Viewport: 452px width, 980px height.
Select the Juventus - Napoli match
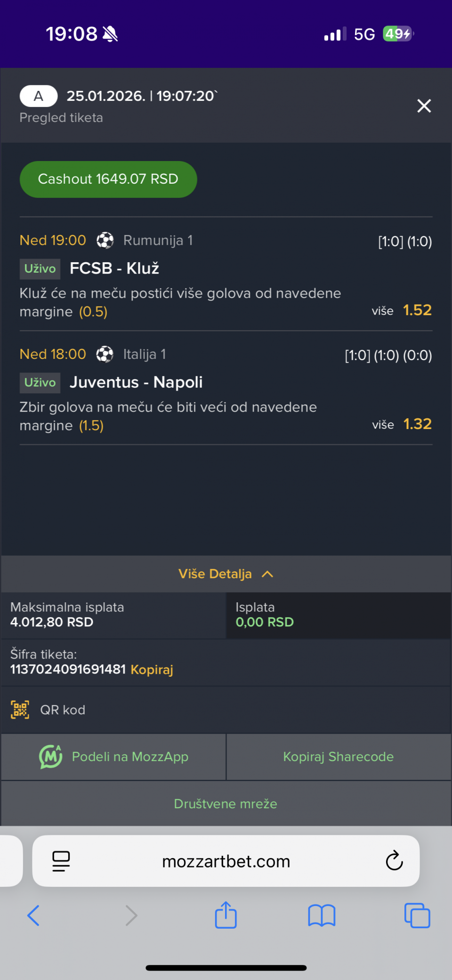tap(136, 382)
